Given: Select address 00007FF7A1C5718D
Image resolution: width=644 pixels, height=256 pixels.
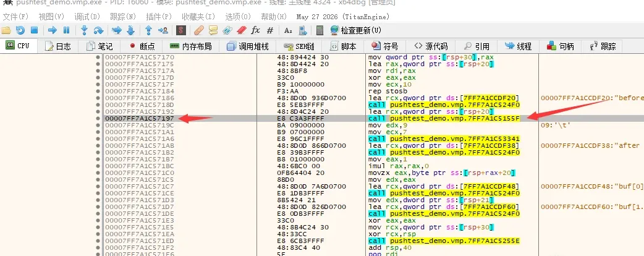Looking at the screenshot, I should pyautogui.click(x=140, y=105).
